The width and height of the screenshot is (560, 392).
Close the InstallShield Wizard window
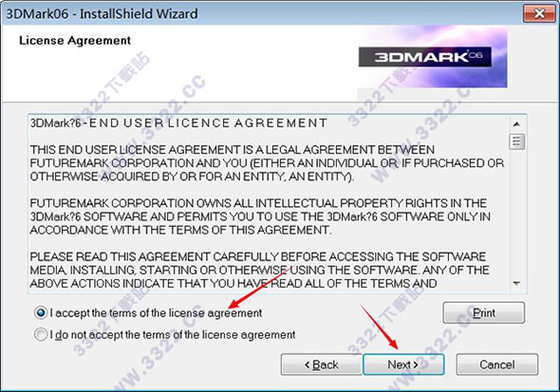(539, 14)
